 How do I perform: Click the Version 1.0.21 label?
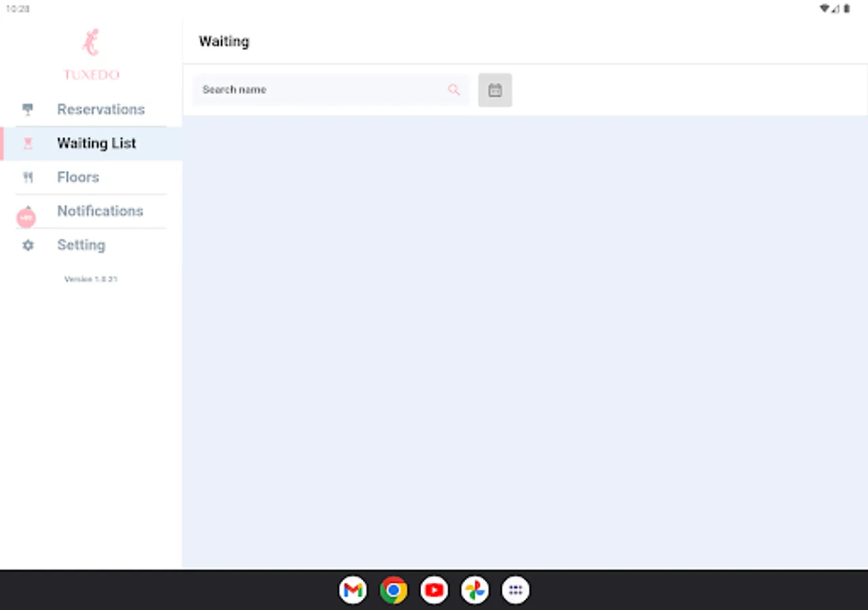91,279
